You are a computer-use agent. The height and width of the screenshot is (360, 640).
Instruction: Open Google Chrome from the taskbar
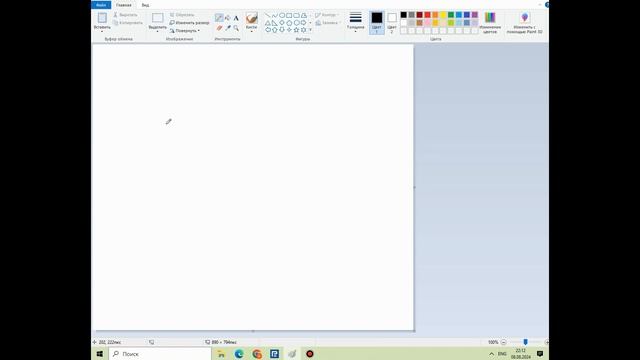click(x=257, y=354)
